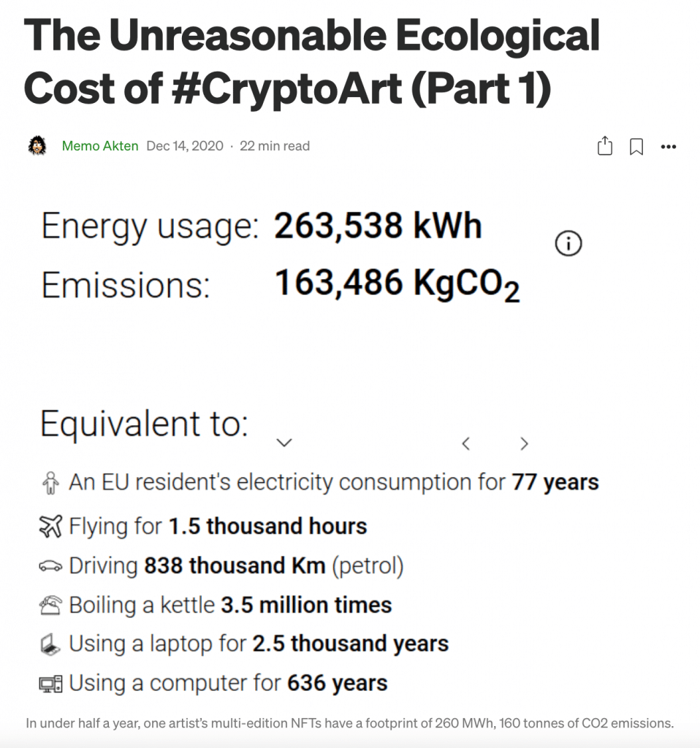Viewport: 700px width, 748px height.
Task: Click the info circle icon near energy usage
Action: tap(568, 245)
